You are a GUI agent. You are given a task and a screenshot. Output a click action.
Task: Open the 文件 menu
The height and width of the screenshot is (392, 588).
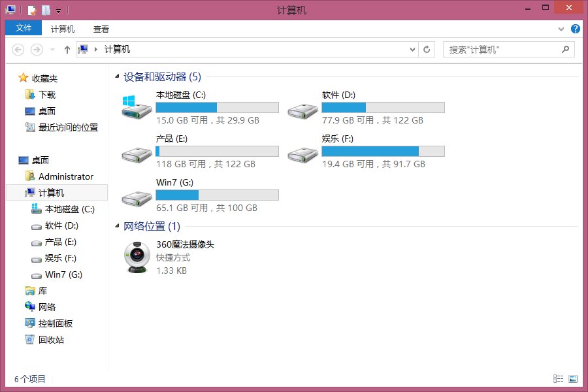point(23,28)
